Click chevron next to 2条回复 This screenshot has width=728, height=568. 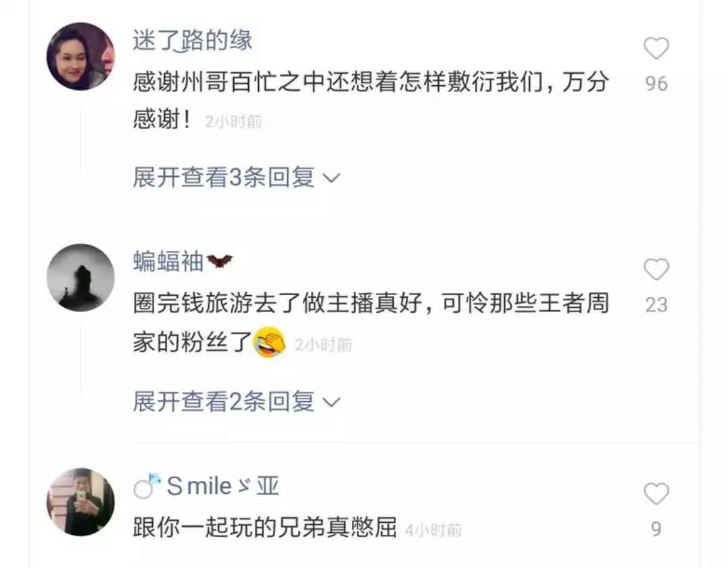click(331, 403)
